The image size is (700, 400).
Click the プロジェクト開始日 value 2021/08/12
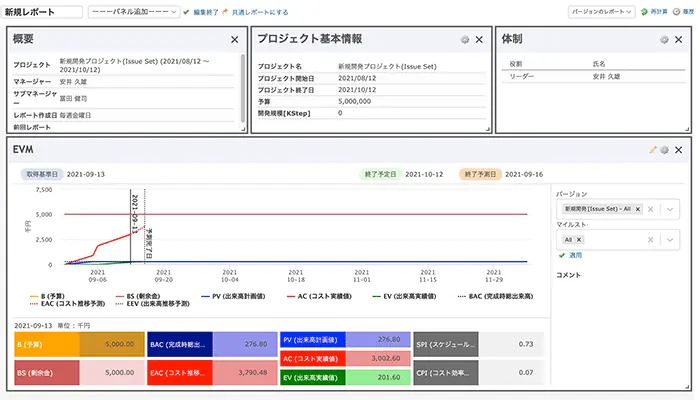357,78
